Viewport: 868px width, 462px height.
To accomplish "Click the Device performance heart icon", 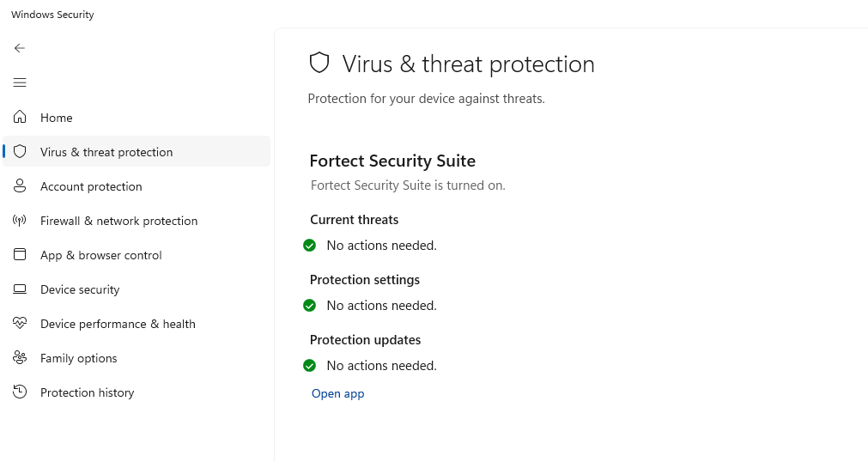I will coord(20,324).
